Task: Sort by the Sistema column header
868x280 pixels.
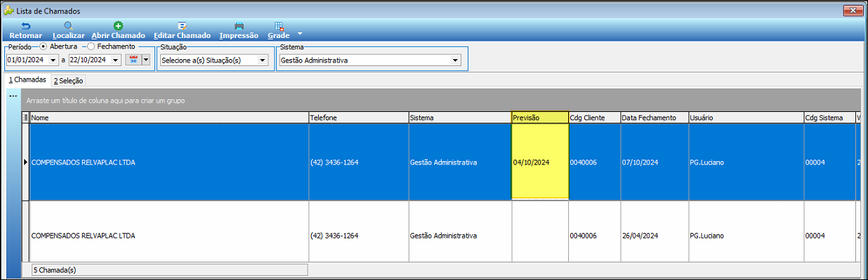Action: click(460, 117)
